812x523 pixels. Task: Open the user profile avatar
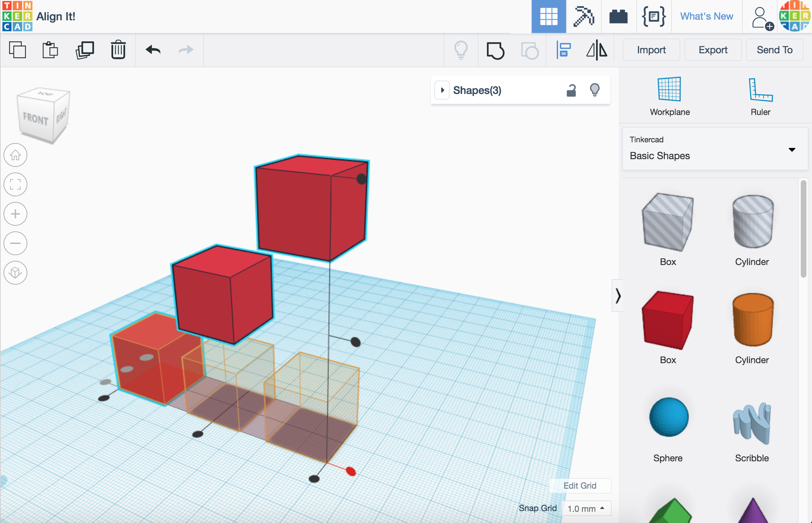pos(795,16)
